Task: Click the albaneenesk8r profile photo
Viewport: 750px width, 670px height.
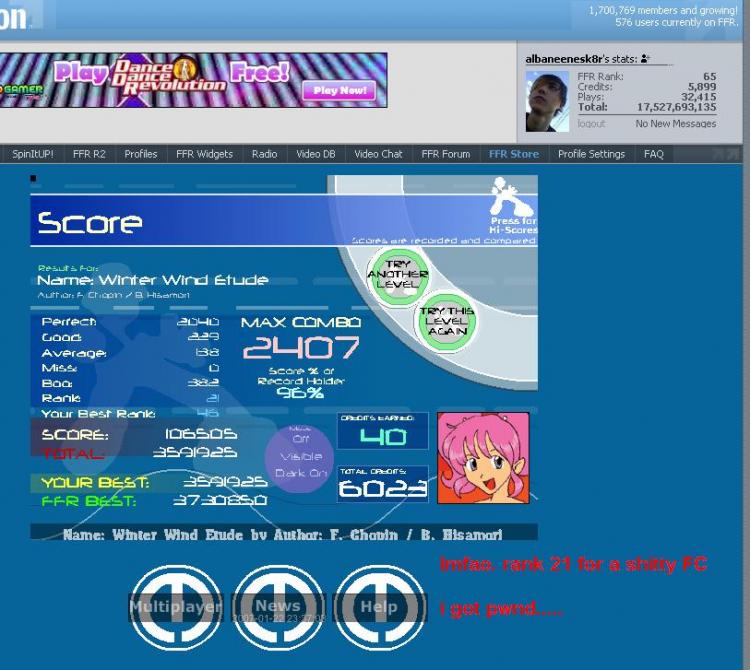Action: point(547,101)
